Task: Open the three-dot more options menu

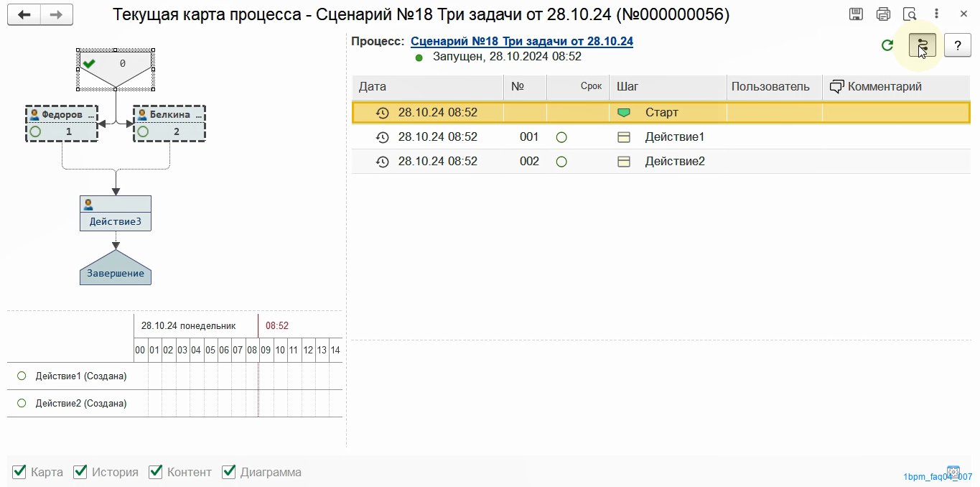Action: (936, 14)
